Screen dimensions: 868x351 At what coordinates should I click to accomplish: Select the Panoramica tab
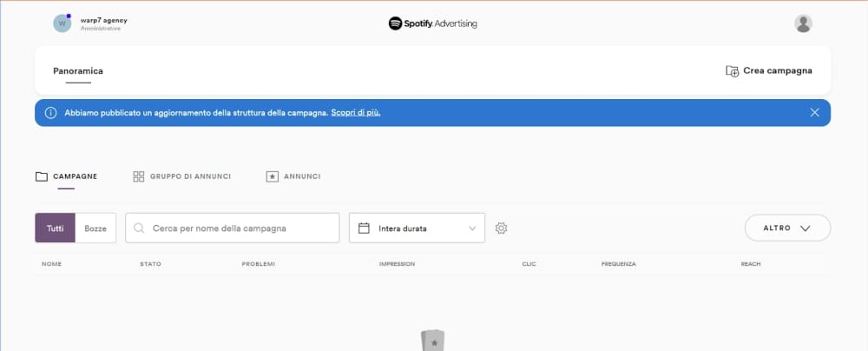tap(78, 71)
